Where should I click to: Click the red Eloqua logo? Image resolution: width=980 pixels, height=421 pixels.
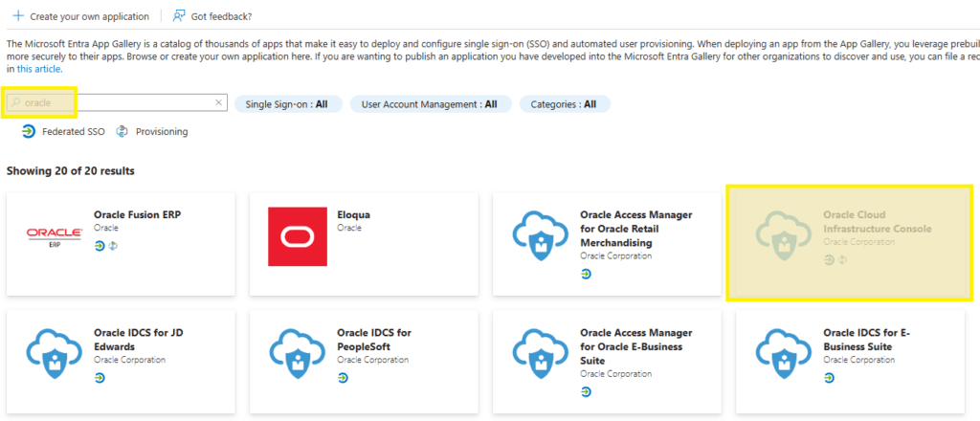point(298,236)
